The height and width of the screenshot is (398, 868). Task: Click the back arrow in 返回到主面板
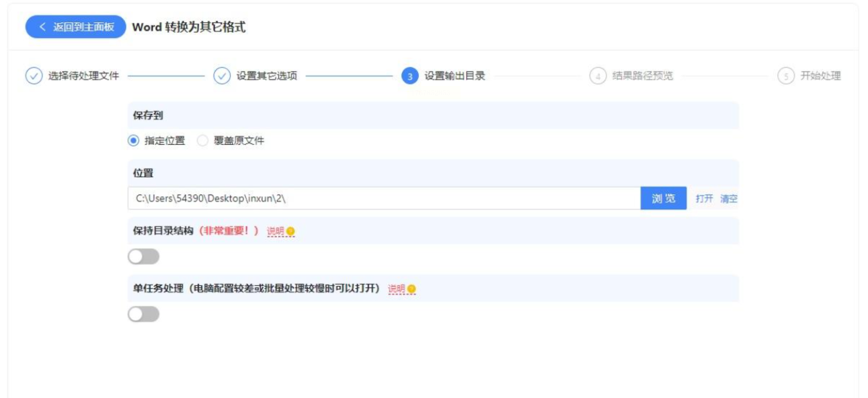[x=42, y=27]
